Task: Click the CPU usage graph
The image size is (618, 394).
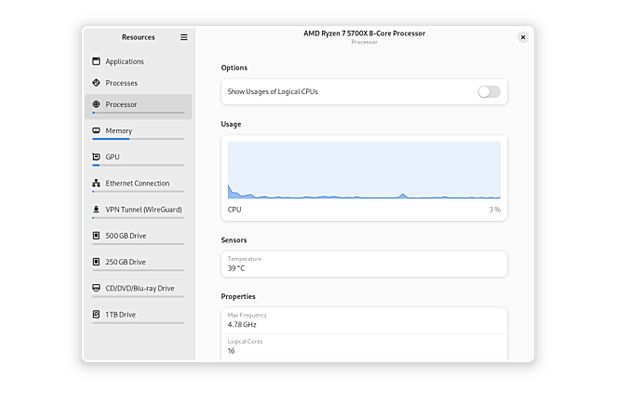Action: pos(364,170)
